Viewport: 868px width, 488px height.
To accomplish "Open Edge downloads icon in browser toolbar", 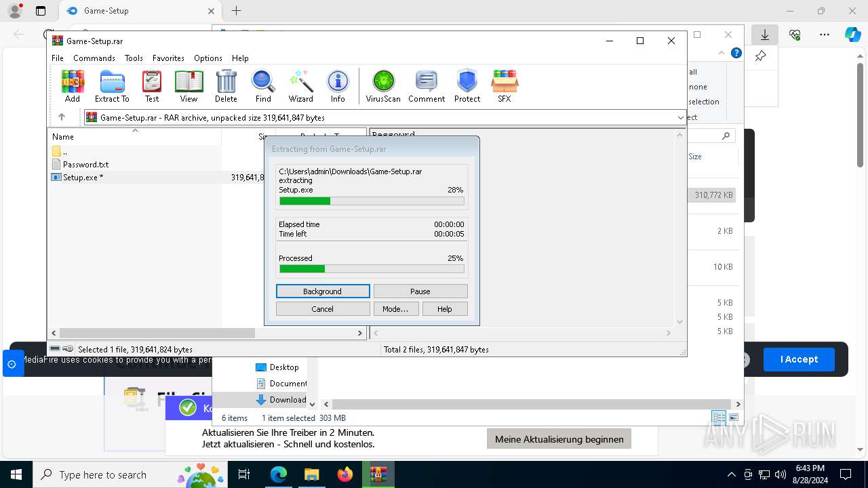I will 765,35.
